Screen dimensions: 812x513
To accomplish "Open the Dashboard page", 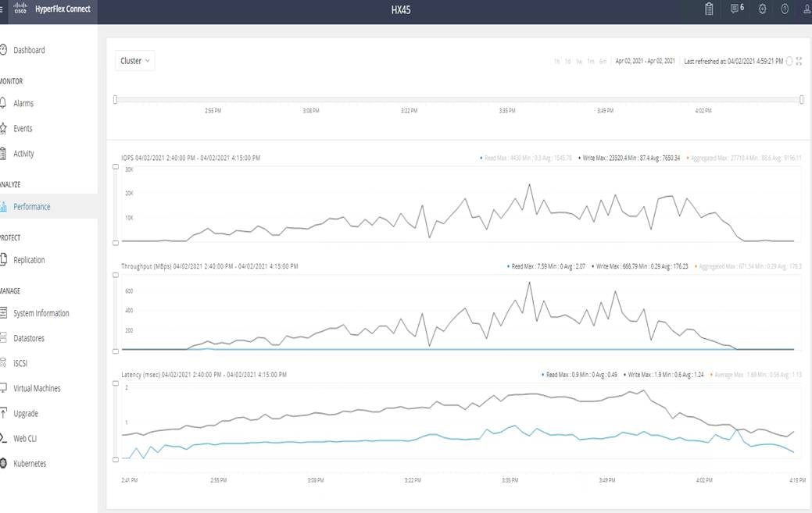I will (x=29, y=50).
